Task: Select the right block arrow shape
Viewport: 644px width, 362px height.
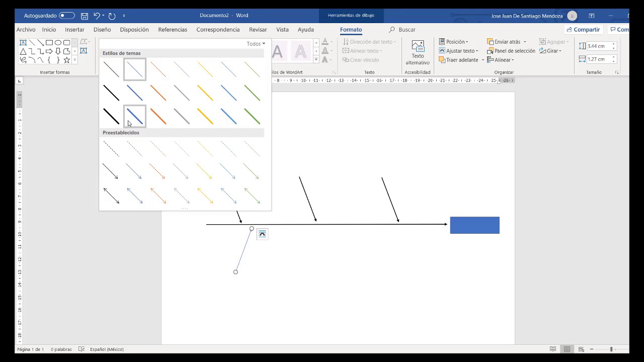Action: click(x=49, y=51)
